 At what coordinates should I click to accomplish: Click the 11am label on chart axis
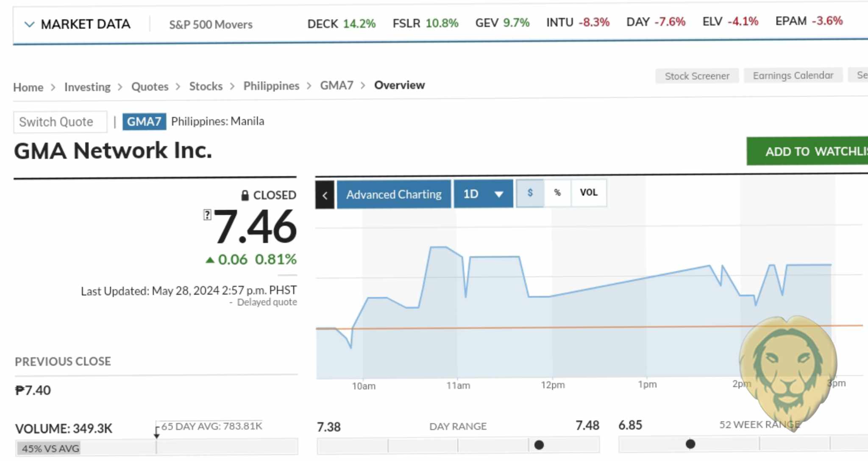coord(458,386)
